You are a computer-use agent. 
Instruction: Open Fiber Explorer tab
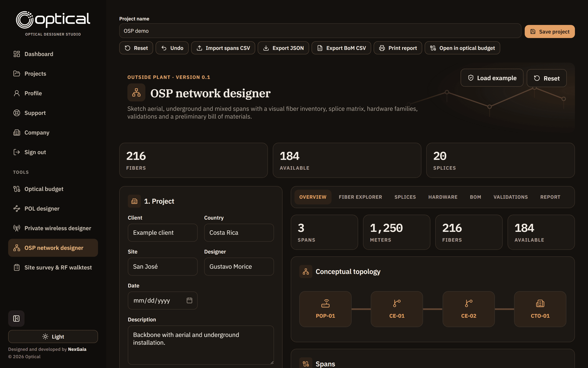360,197
